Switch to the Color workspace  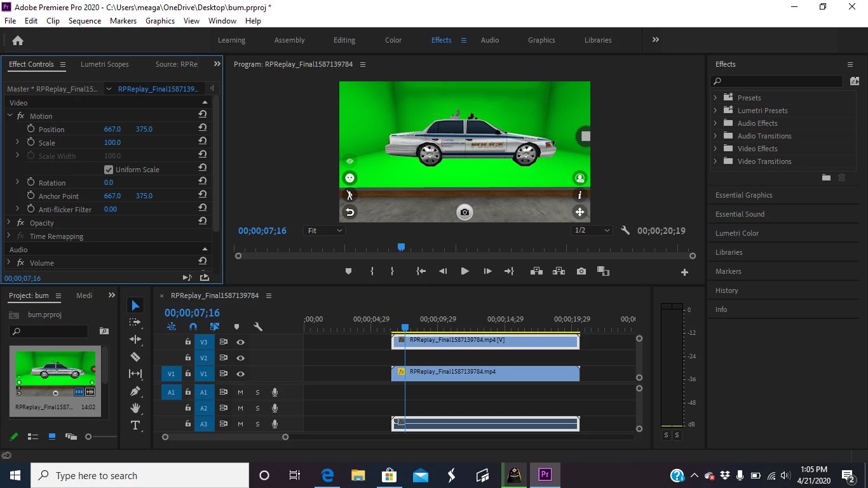pyautogui.click(x=393, y=40)
